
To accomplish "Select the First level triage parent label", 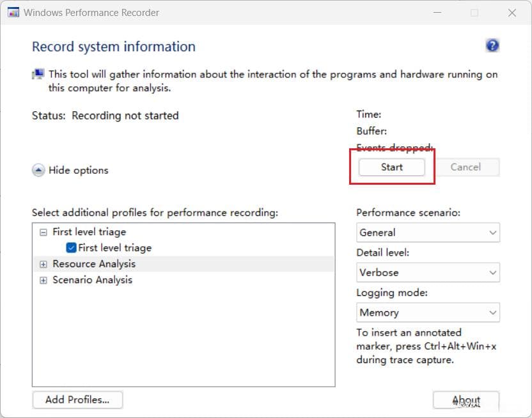I will tap(90, 232).
